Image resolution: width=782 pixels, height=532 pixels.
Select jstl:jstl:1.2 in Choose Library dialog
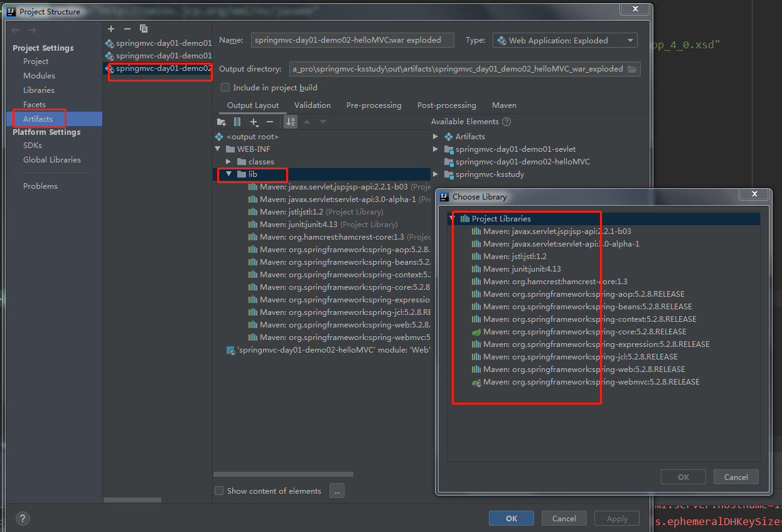(x=515, y=257)
